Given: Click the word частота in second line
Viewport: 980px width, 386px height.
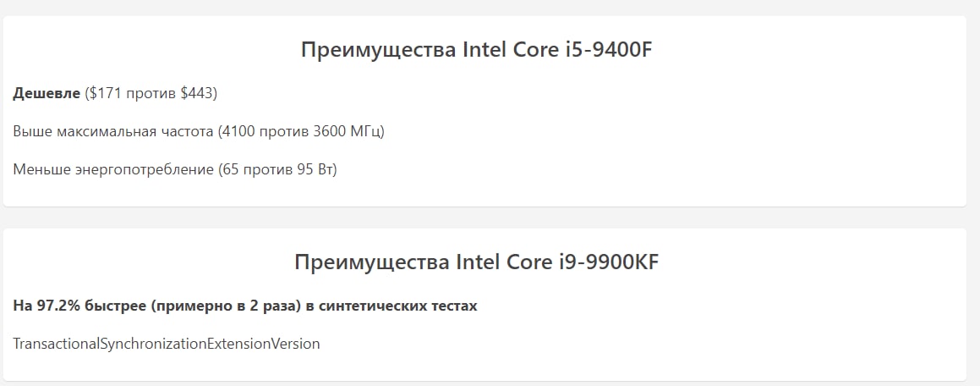Looking at the screenshot, I should pyautogui.click(x=186, y=133).
